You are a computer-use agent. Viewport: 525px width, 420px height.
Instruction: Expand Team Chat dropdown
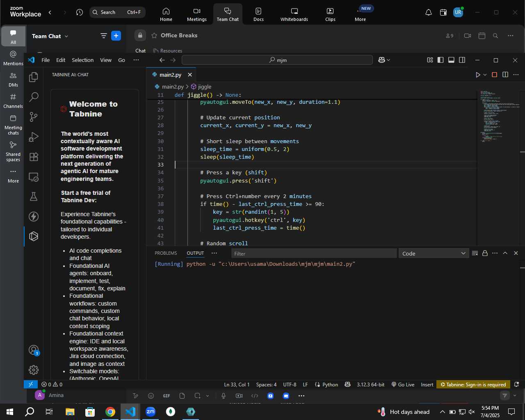[x=66, y=36]
